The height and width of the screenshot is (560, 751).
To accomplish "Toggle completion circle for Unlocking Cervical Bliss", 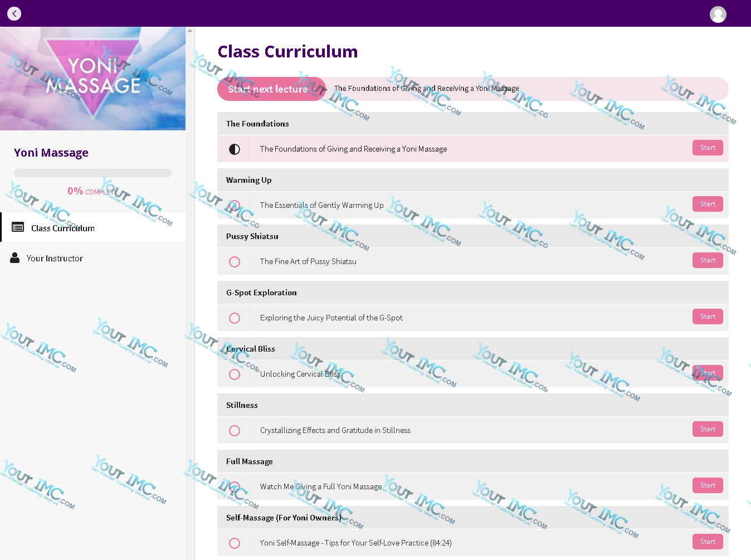I will pyautogui.click(x=235, y=374).
